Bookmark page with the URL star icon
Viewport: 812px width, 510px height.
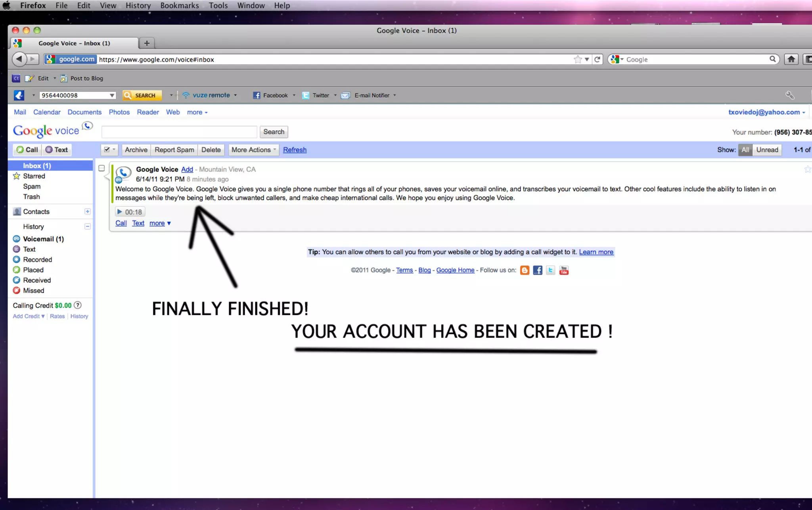(578, 59)
